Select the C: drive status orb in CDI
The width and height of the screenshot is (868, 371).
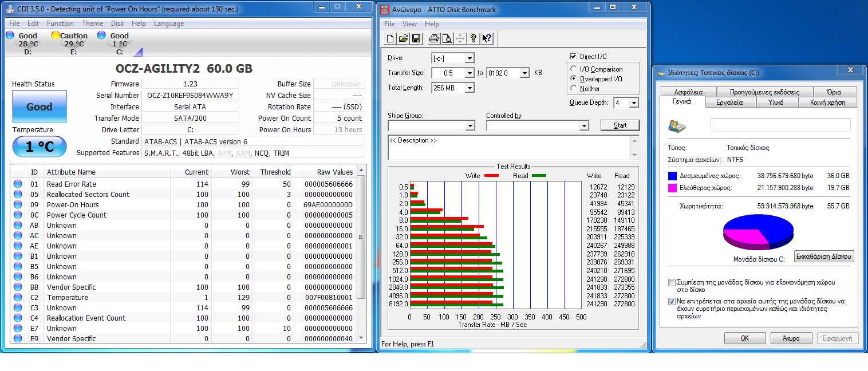tap(101, 35)
